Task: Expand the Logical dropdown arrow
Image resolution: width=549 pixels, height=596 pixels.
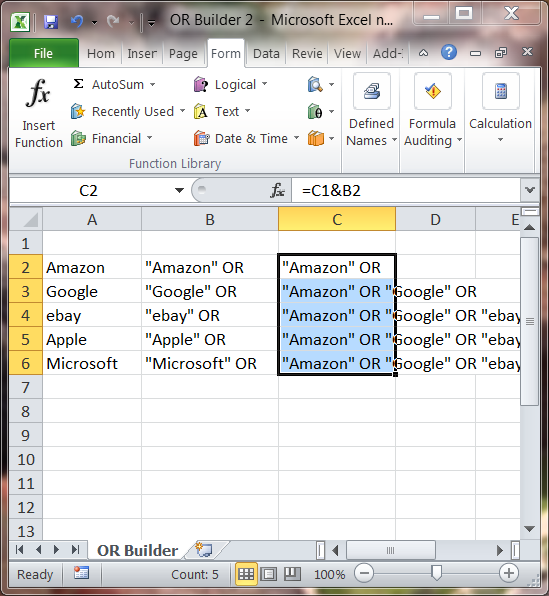Action: tap(264, 84)
